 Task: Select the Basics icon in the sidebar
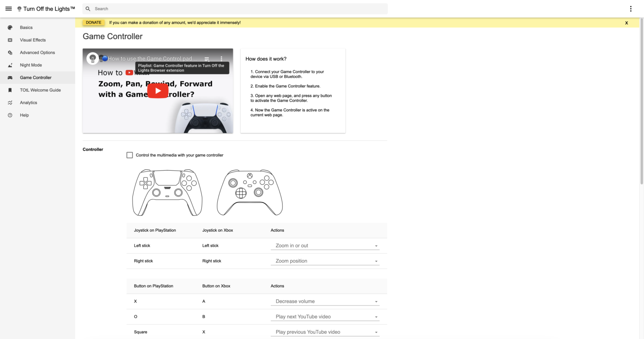click(10, 27)
